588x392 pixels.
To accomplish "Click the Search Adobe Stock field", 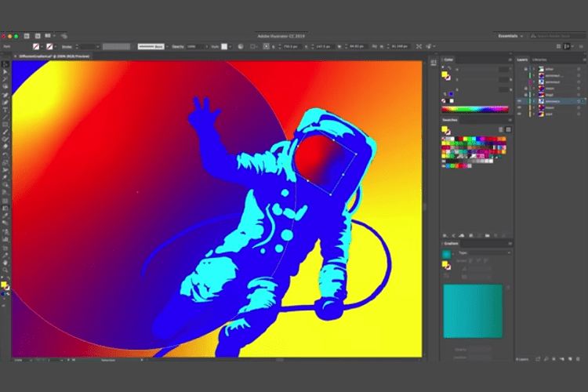I will coord(558,36).
